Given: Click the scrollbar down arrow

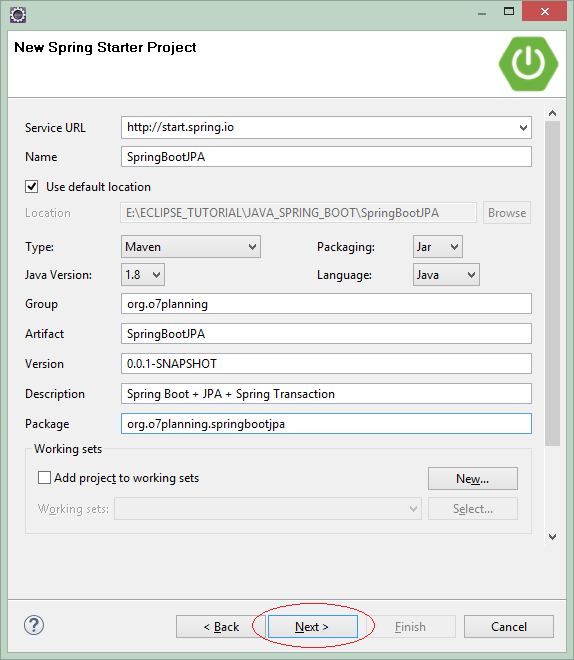Looking at the screenshot, I should pyautogui.click(x=553, y=537).
